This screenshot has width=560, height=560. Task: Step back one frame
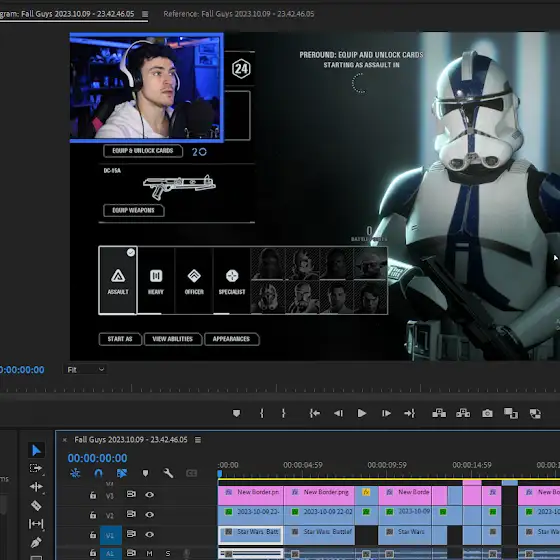338,413
